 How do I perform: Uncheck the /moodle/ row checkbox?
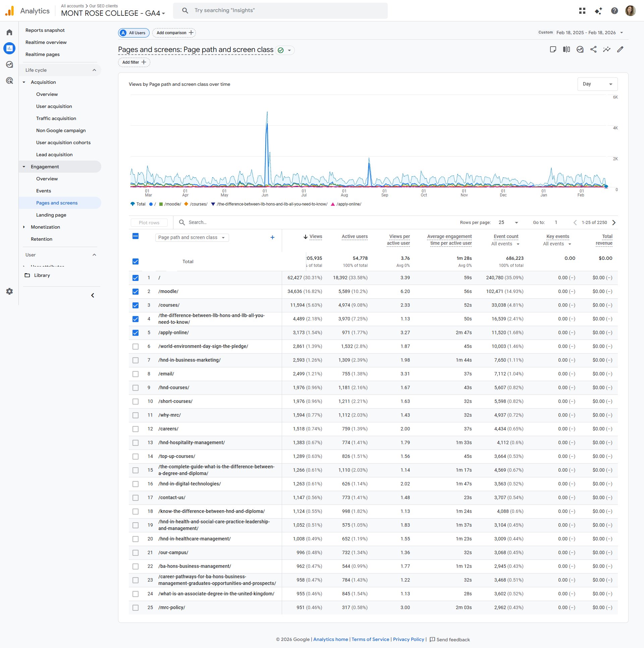(136, 291)
